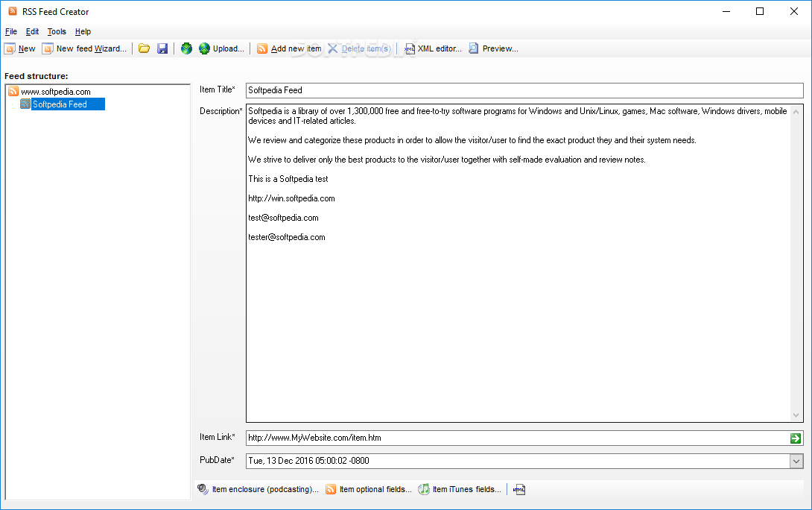Open the Help menu
Screen dimensions: 812x510
coord(83,31)
